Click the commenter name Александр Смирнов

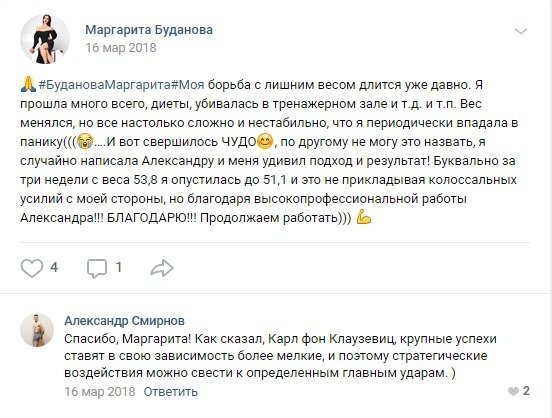coord(124,320)
